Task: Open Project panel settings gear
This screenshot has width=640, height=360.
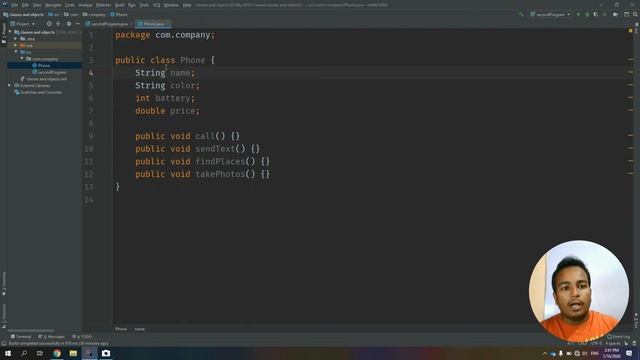Action: point(69,24)
